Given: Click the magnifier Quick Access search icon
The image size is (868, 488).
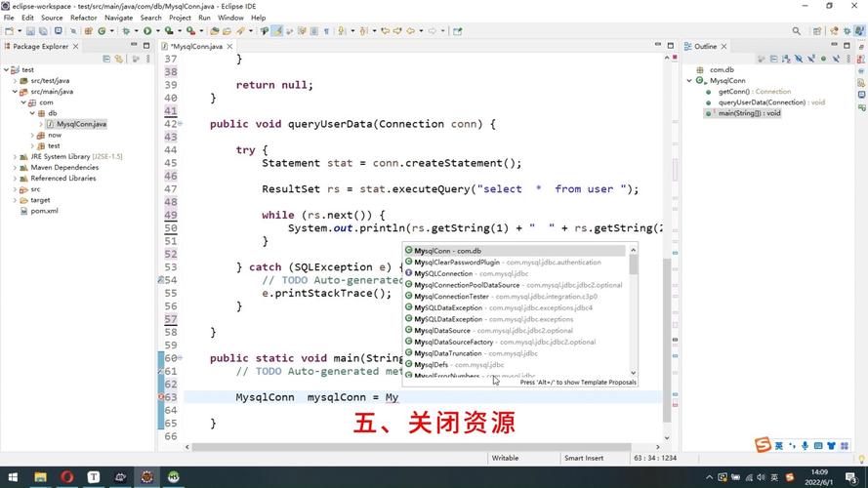Looking at the screenshot, I should (796, 31).
